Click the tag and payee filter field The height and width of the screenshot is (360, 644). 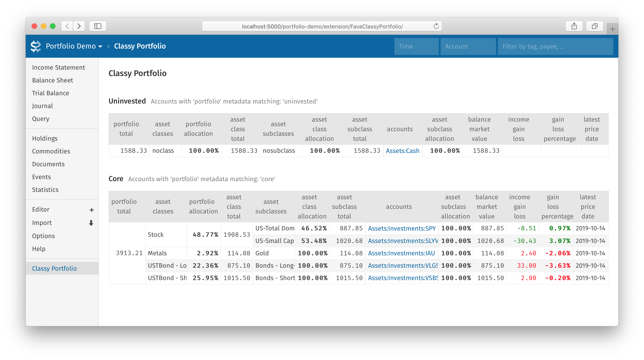555,46
